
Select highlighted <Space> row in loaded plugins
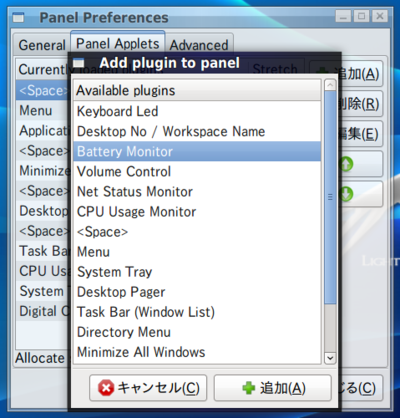[43, 90]
